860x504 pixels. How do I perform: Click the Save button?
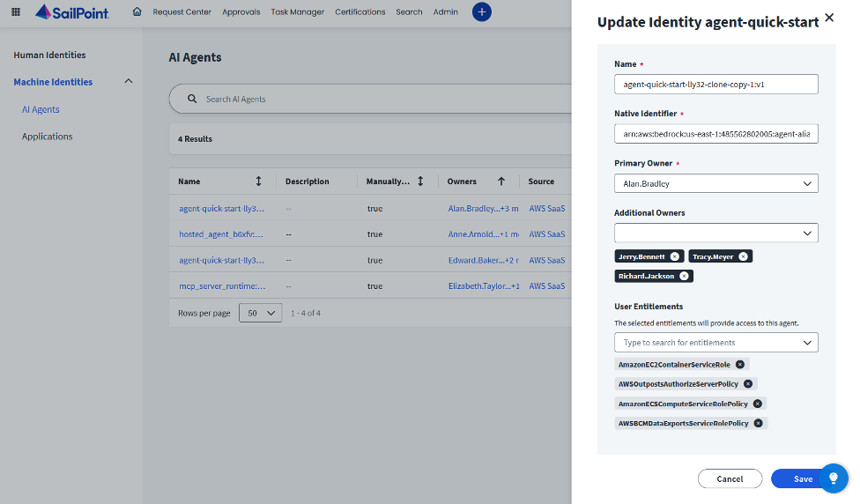[803, 478]
